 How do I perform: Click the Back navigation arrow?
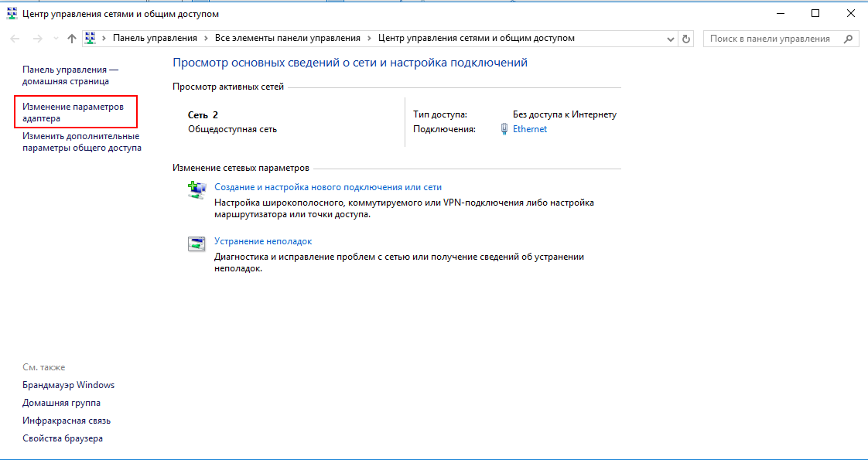pyautogui.click(x=15, y=39)
